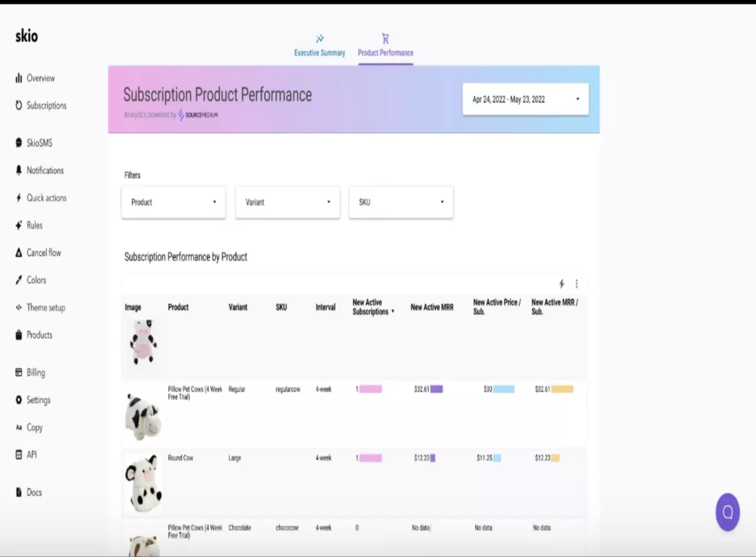Click the Round Cow product thumbnail
Screen dimensions: 756x557
(143, 483)
